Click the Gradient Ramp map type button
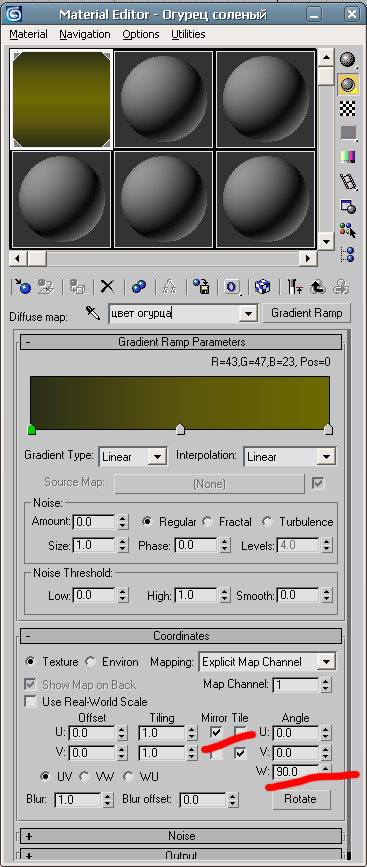The width and height of the screenshot is (367, 867). pyautogui.click(x=307, y=313)
